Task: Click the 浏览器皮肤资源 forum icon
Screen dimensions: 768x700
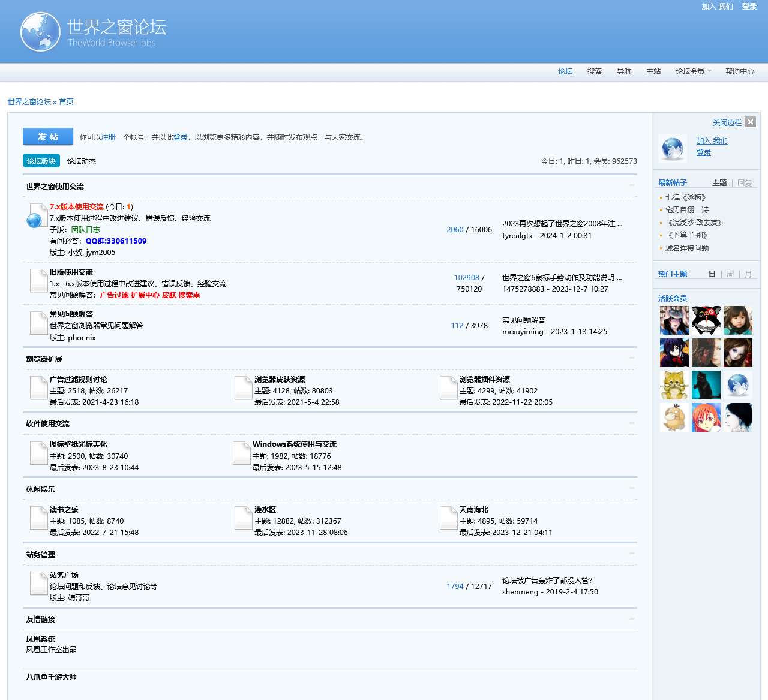Action: [x=242, y=387]
